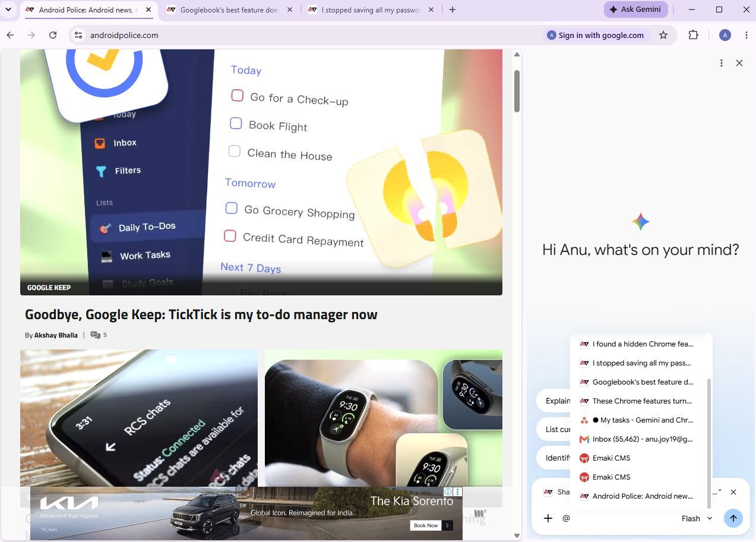Screen dimensions: 756x542
Task: Reload the current page
Action: 53,35
